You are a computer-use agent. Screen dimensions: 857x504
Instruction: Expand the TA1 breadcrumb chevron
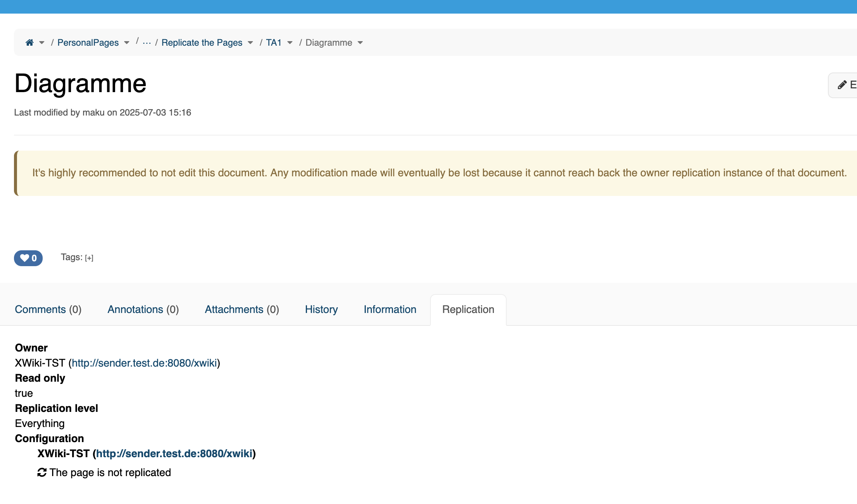[x=290, y=43]
